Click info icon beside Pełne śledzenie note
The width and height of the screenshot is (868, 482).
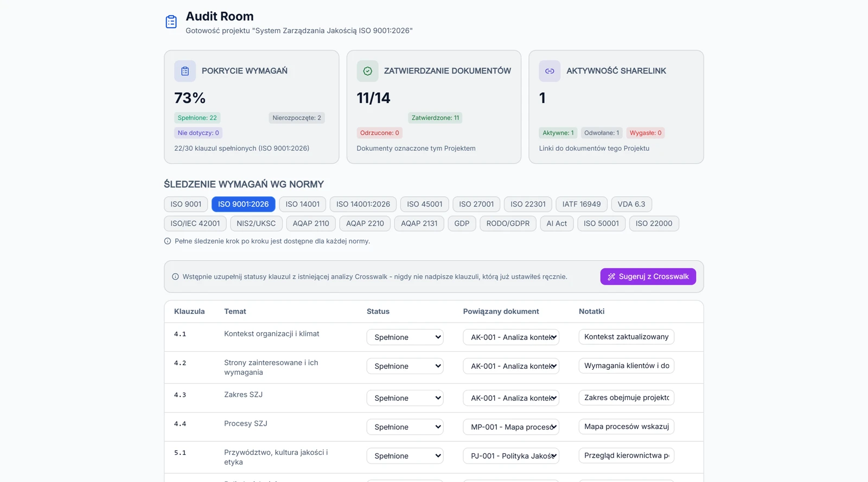pos(168,241)
